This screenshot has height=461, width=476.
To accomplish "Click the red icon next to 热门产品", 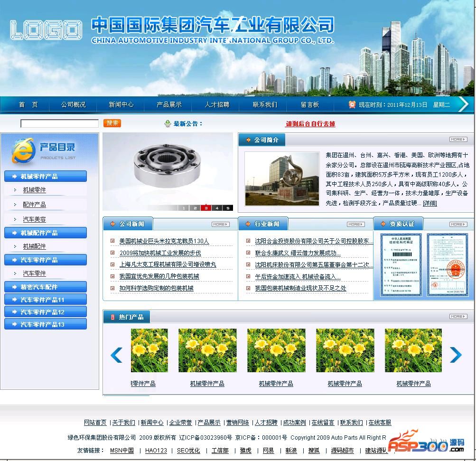I will 112,317.
